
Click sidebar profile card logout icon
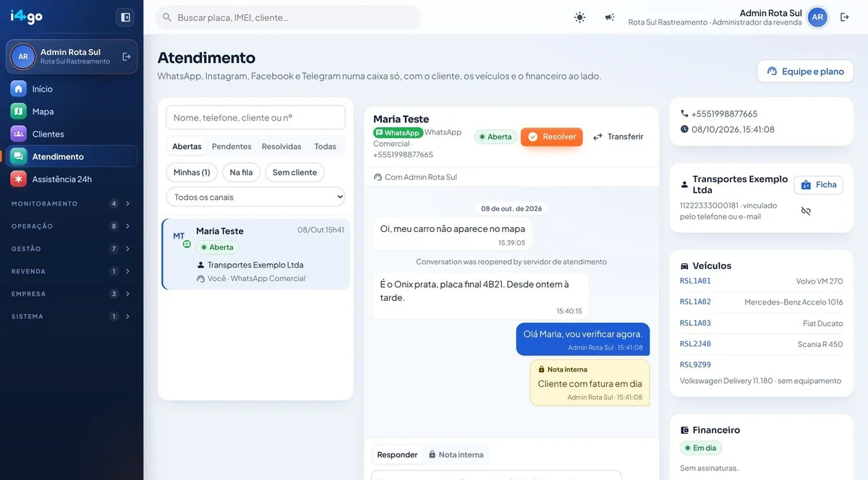coord(127,56)
